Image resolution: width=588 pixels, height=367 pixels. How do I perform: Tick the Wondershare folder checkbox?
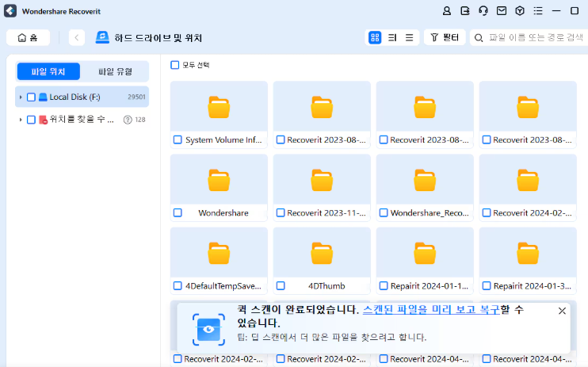point(178,212)
